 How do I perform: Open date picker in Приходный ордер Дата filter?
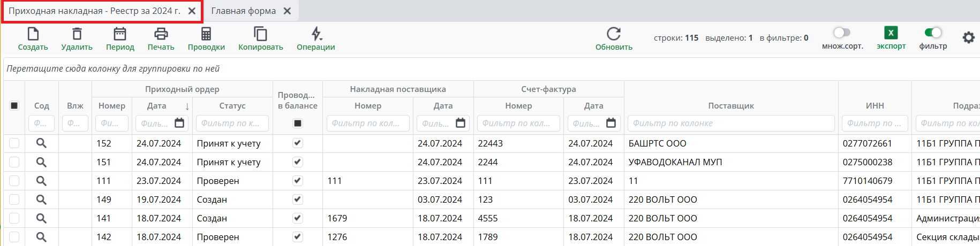179,123
